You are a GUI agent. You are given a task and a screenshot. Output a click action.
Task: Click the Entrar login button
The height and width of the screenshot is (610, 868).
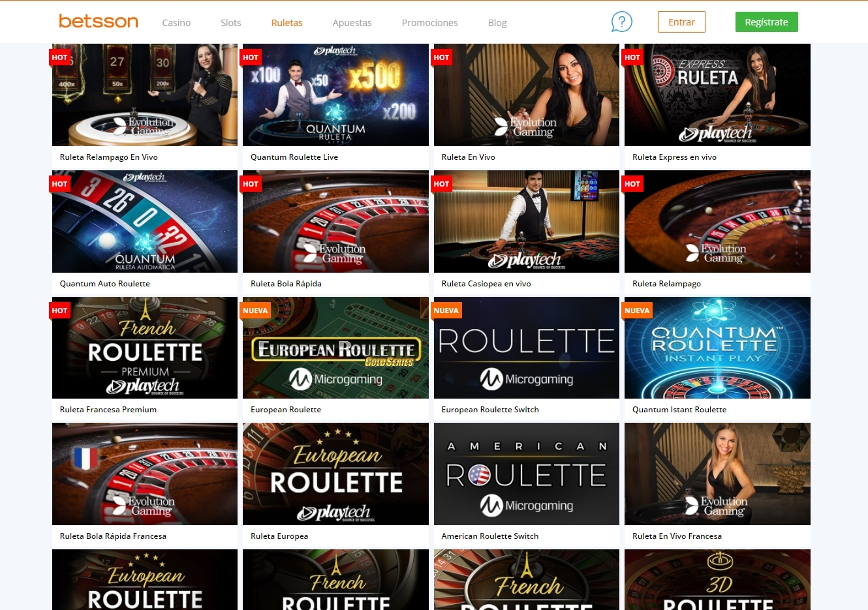[681, 22]
